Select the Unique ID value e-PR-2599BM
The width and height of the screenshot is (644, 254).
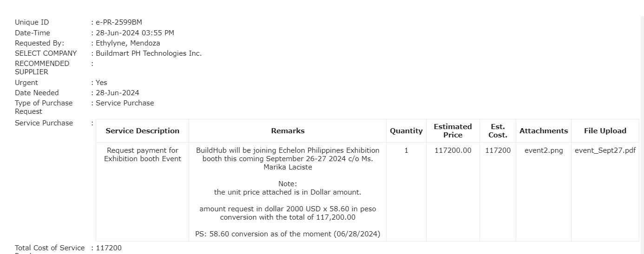tap(119, 22)
